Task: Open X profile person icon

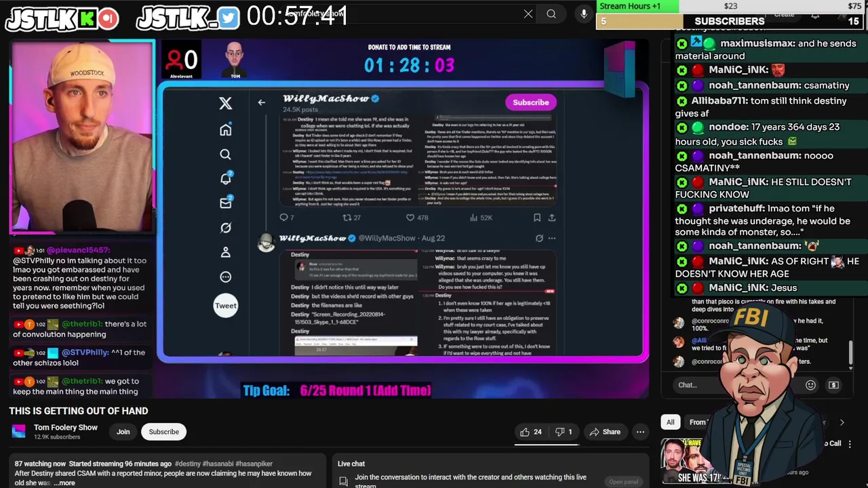Action: coord(226,252)
